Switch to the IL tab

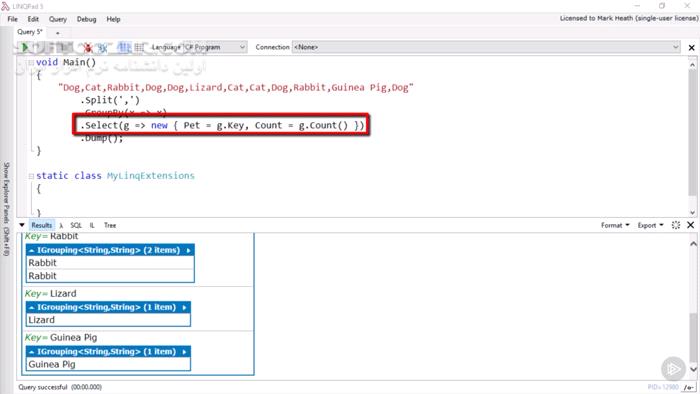pyautogui.click(x=92, y=225)
